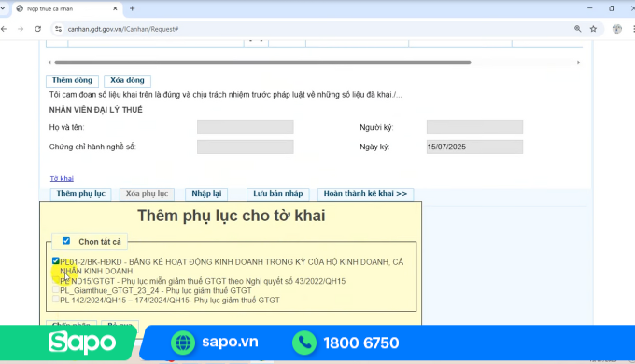Click Hoàn thành kê khai >> button
Image resolution: width=635 pixels, height=364 pixels.
click(365, 194)
